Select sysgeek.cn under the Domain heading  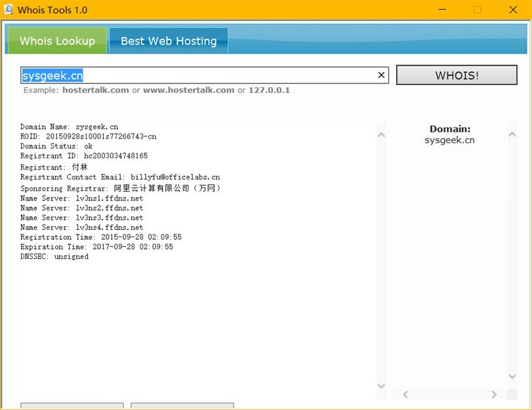click(450, 140)
